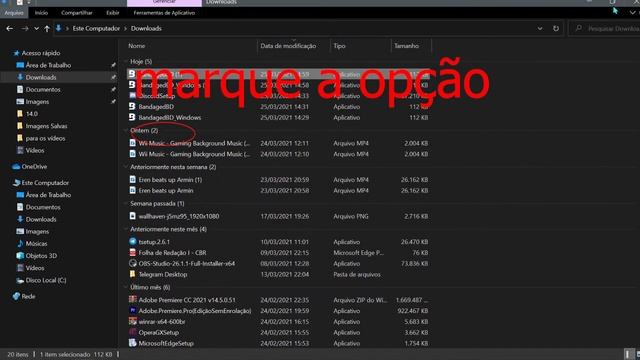This screenshot has width=640, height=360.
Task: Go up one folder level arrow
Action: [x=47, y=29]
